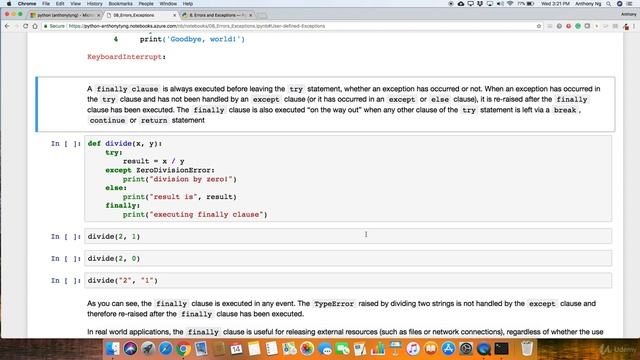
Task: Select the divide("2", "1") code cell
Action: [348, 280]
